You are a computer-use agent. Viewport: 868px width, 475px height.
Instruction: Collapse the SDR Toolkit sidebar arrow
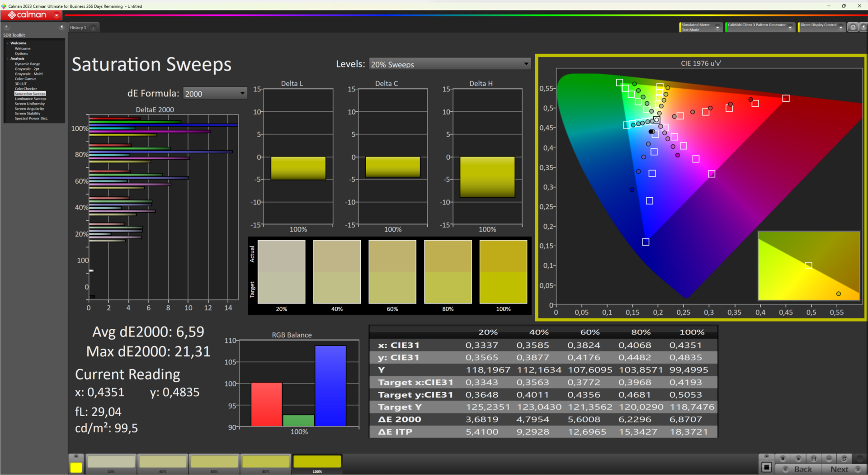coord(61,27)
